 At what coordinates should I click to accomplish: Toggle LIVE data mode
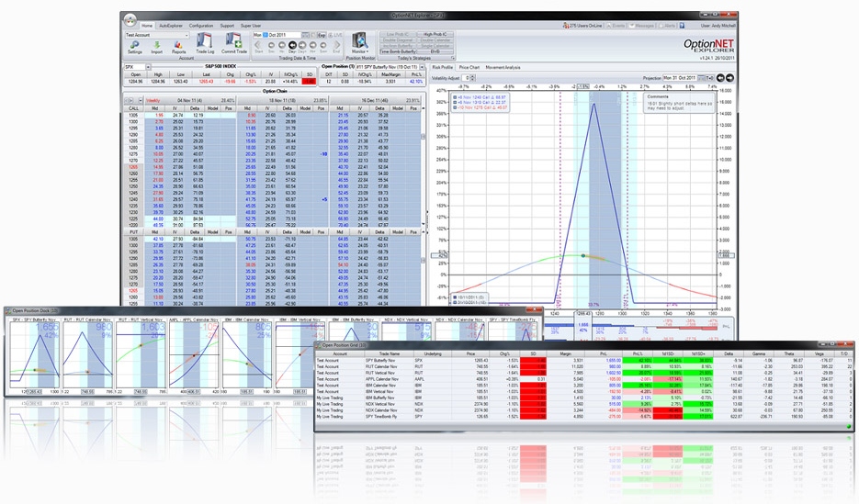pyautogui.click(x=336, y=35)
